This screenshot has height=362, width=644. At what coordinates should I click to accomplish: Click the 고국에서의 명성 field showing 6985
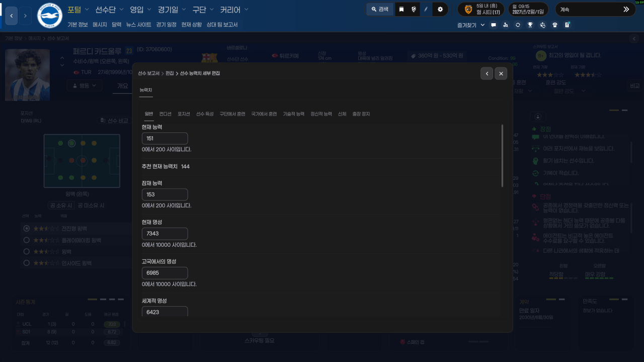[x=165, y=273]
